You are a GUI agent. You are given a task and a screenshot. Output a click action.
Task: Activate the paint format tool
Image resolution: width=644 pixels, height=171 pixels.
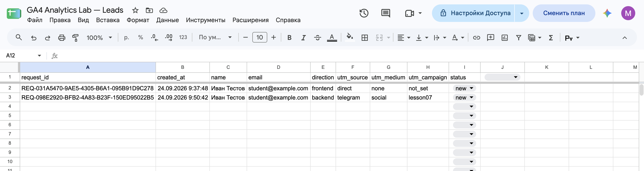(75, 38)
